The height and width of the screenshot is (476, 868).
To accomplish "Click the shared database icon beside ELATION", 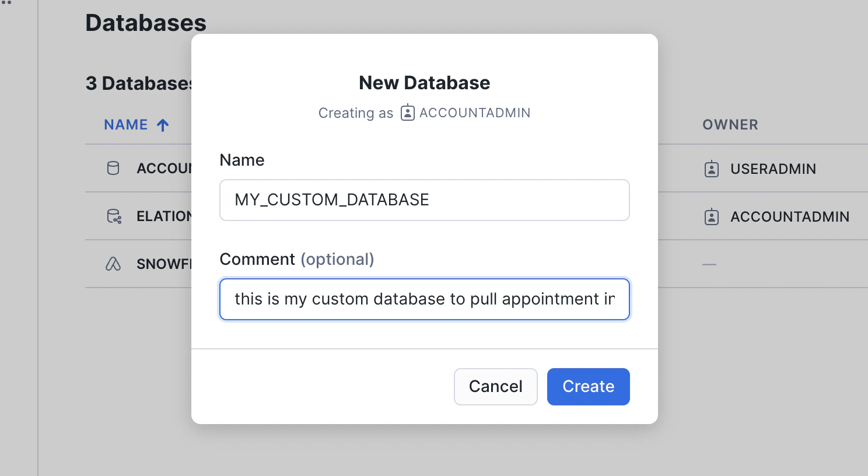I will (114, 216).
